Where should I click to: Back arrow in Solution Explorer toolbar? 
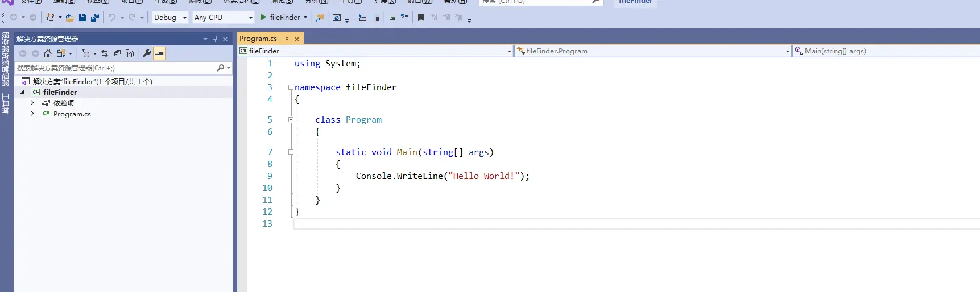23,53
